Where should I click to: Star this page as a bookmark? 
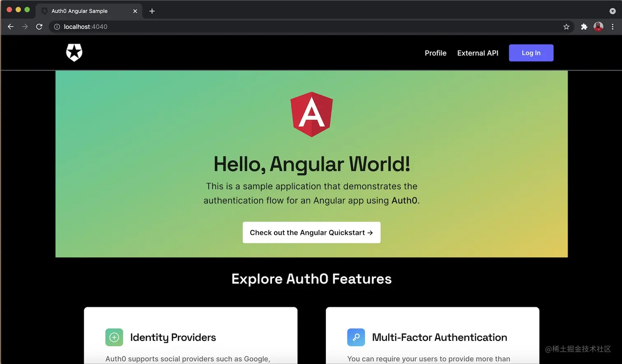566,26
